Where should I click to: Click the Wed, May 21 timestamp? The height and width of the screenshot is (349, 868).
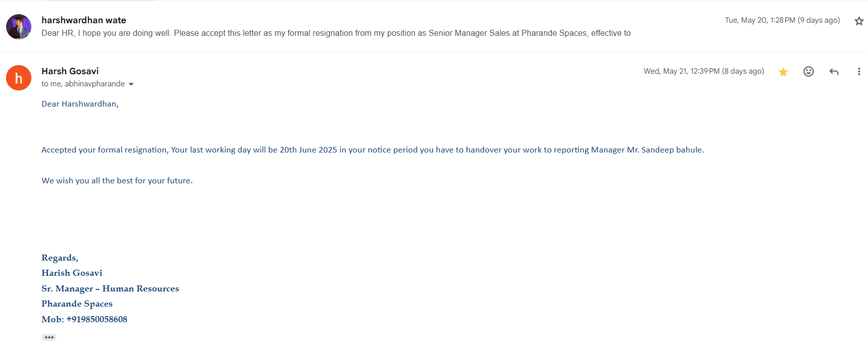pos(703,71)
